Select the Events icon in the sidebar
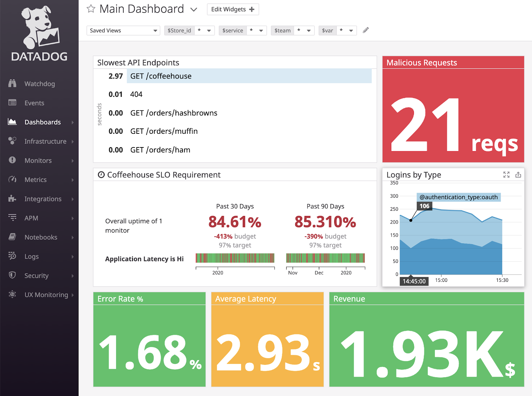 [12, 103]
